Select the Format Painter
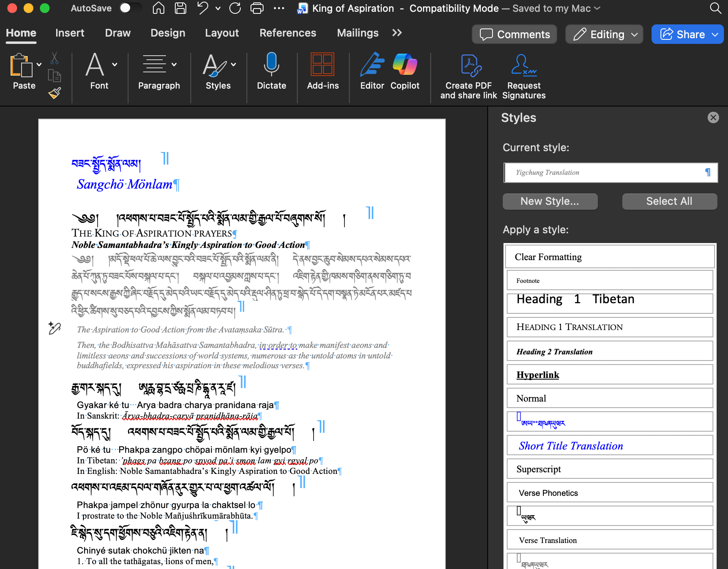Screen dimensions: 728x569 54,92
